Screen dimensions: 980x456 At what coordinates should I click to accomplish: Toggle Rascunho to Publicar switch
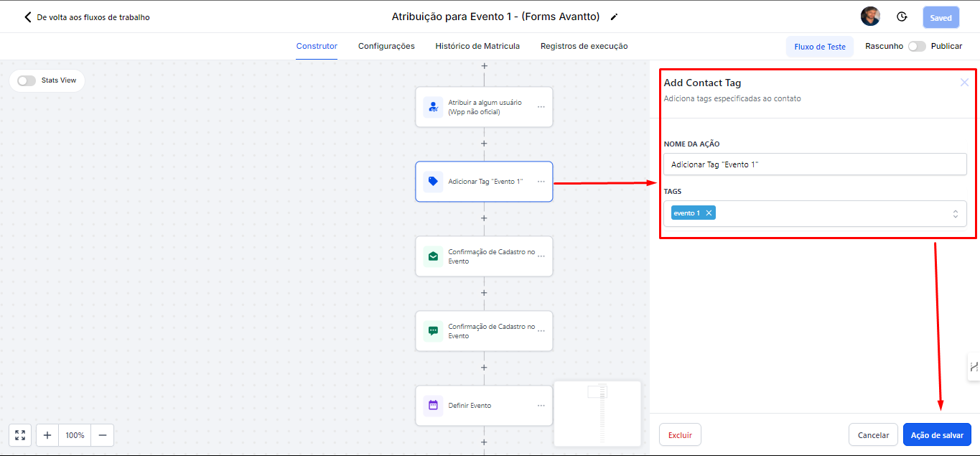pos(916,46)
